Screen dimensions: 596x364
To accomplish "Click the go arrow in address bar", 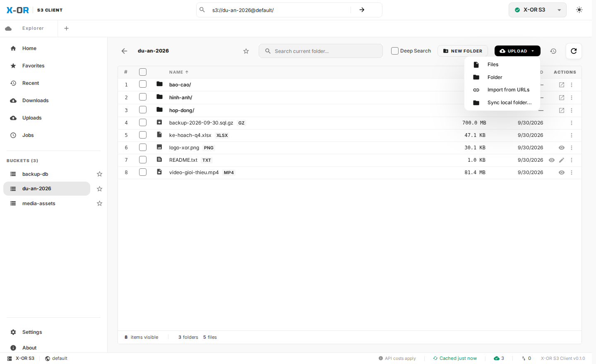I will point(362,10).
